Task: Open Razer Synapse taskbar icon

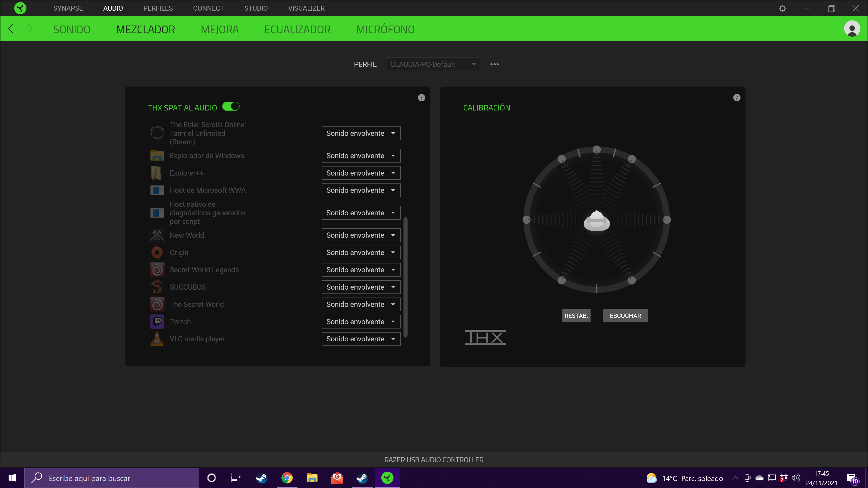Action: point(387,478)
